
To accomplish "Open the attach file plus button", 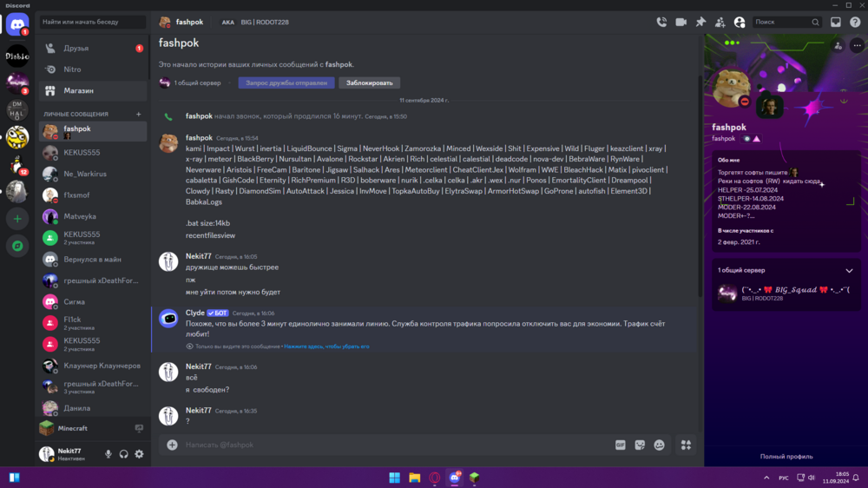I will pyautogui.click(x=172, y=445).
